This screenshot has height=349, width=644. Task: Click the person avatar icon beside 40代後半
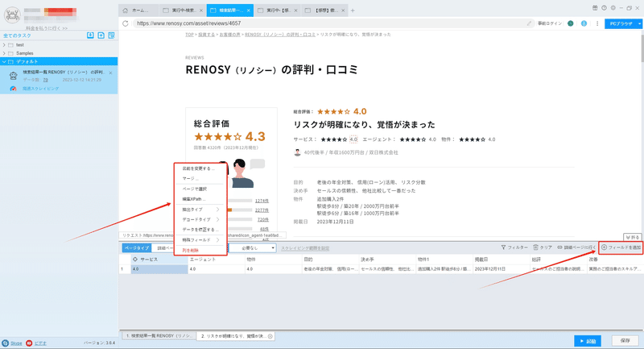[x=297, y=152]
